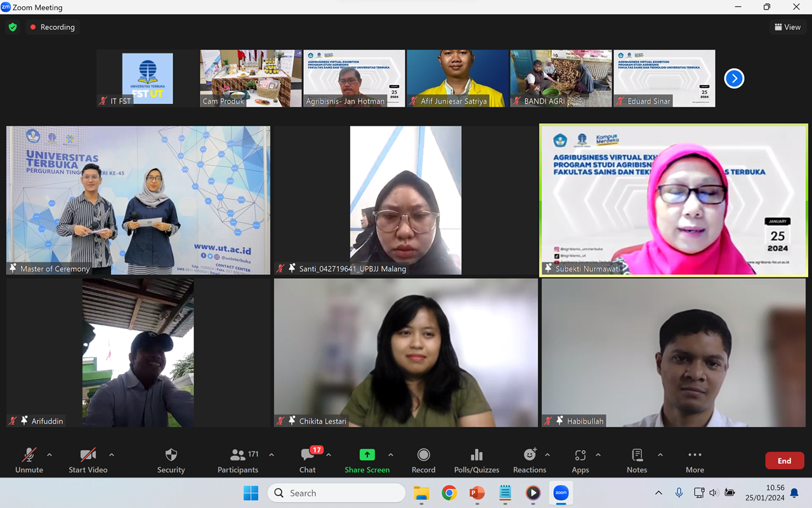Click the Unmute microphone button
This screenshot has height=508, width=812.
coord(29,460)
